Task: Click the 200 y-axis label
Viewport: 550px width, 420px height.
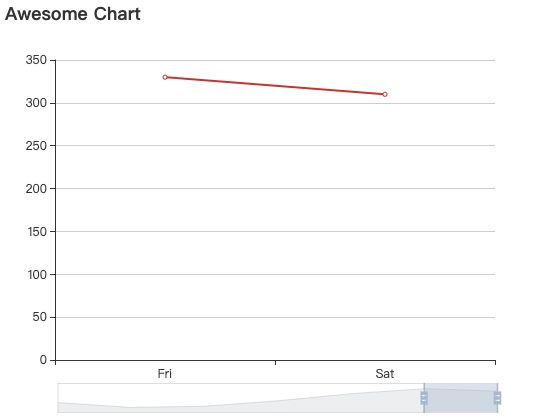Action: [36, 189]
